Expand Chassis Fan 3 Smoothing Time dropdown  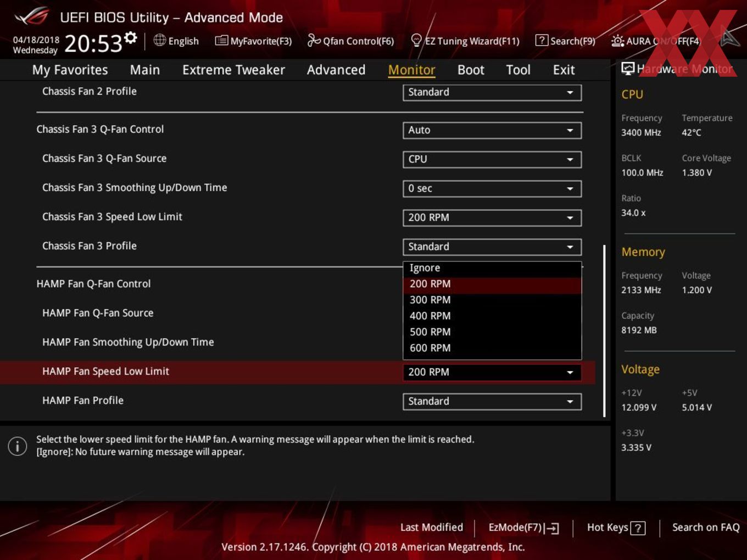click(492, 188)
